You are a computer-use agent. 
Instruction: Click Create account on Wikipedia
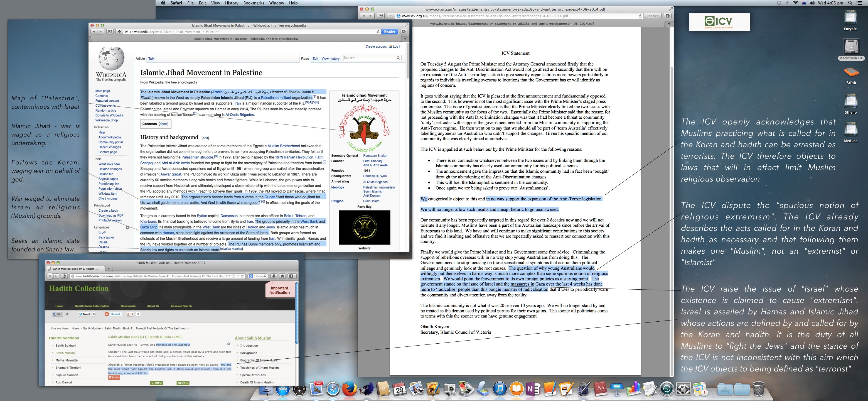(x=376, y=47)
